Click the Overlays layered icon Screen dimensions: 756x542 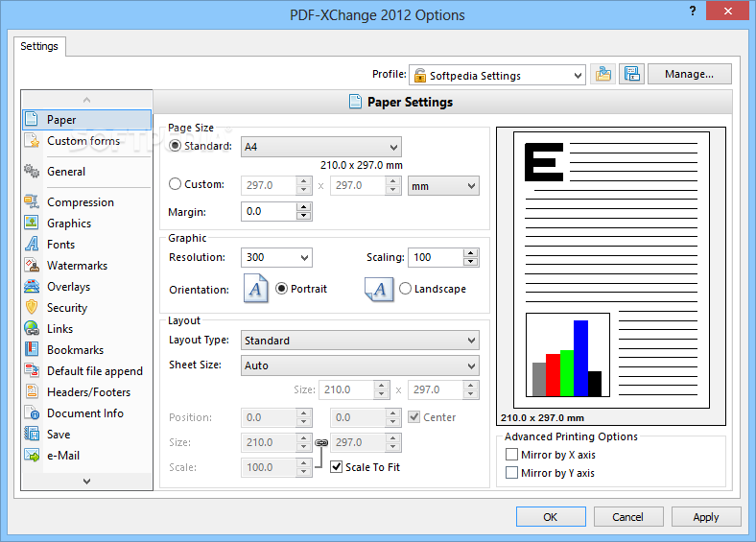pos(32,286)
